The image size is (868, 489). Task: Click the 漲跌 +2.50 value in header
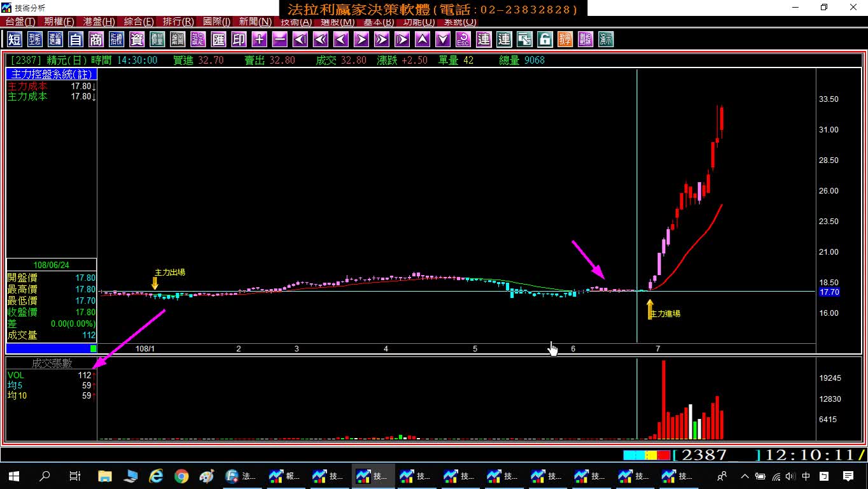[402, 60]
